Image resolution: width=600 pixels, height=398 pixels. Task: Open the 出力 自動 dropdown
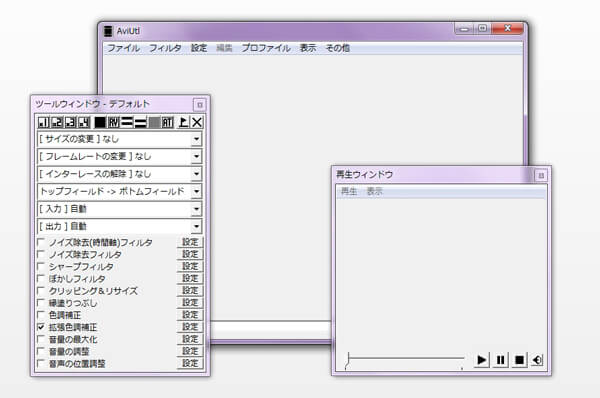(x=119, y=226)
